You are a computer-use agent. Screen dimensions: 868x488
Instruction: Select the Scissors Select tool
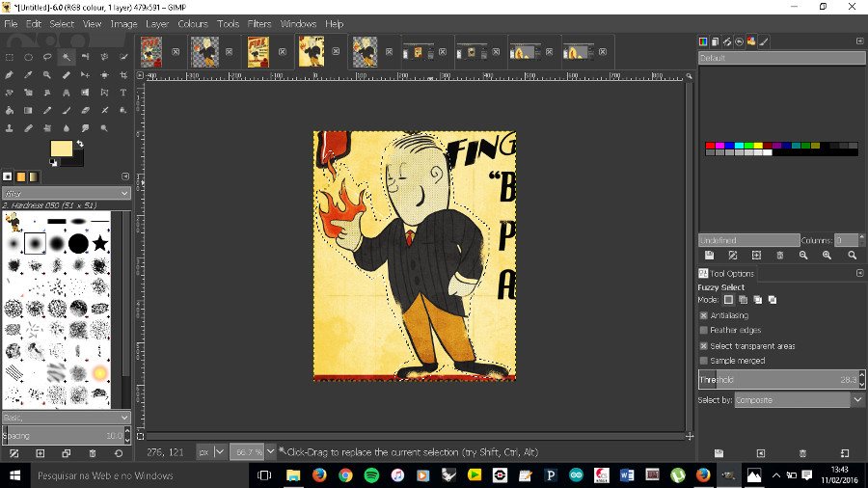104,57
